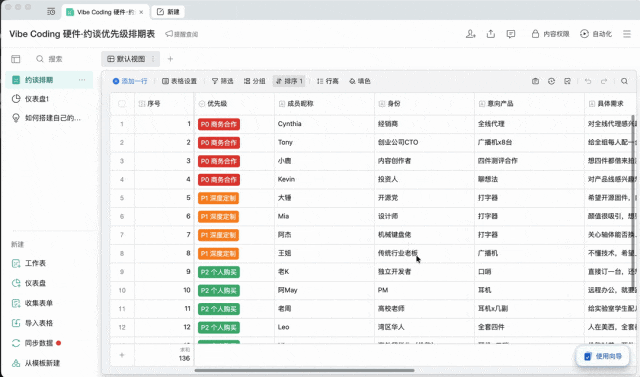Click the share export icon in the header

click(x=491, y=34)
